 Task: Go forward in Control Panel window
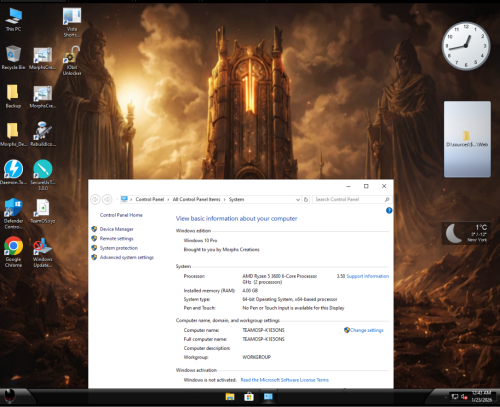107,199
